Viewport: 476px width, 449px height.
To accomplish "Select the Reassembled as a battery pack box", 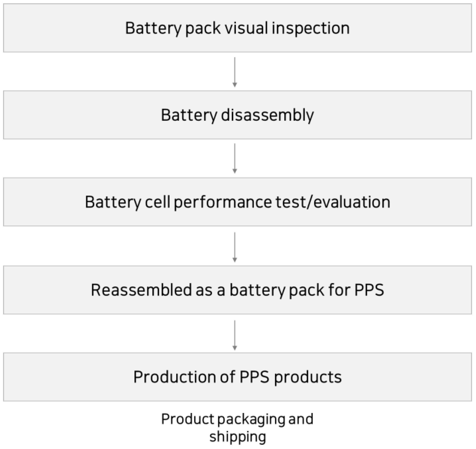I will click(x=237, y=290).
